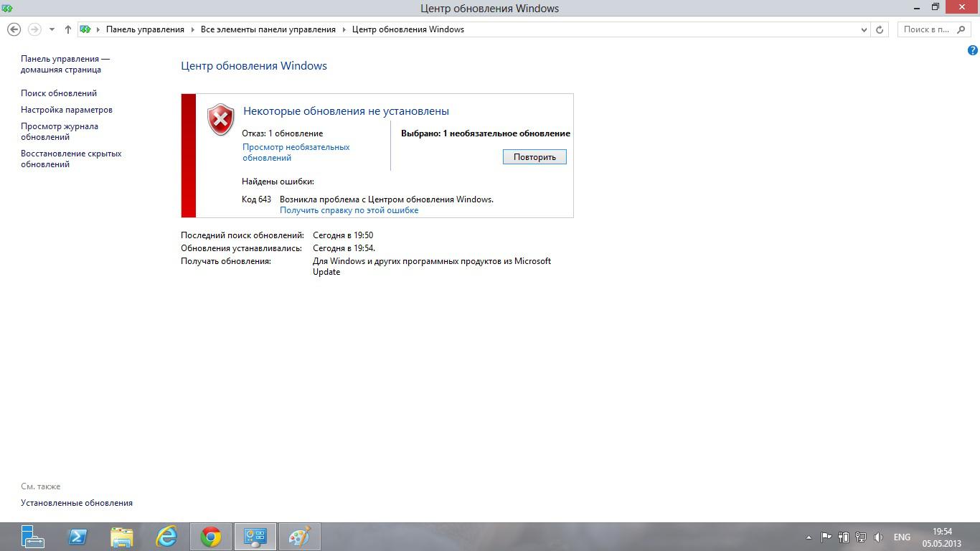
Task: Open the blue Help question mark icon
Action: (x=973, y=50)
